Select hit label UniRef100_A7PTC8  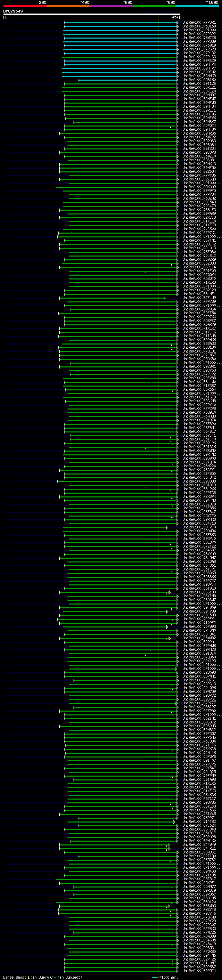[199, 493]
